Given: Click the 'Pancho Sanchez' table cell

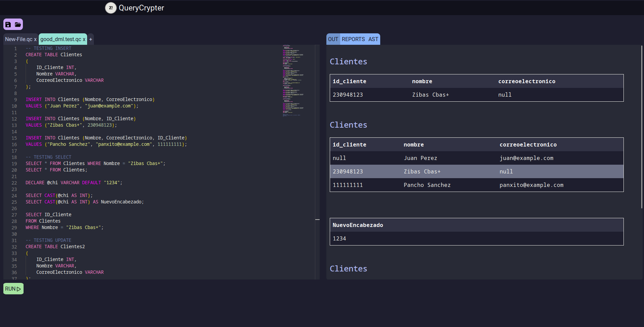Looking at the screenshot, I should coord(427,185).
